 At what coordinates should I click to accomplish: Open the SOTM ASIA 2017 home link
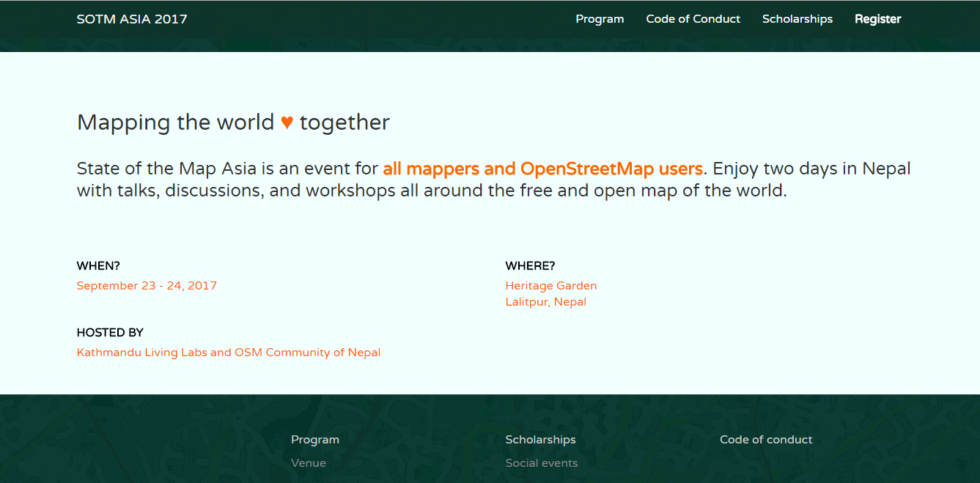132,19
